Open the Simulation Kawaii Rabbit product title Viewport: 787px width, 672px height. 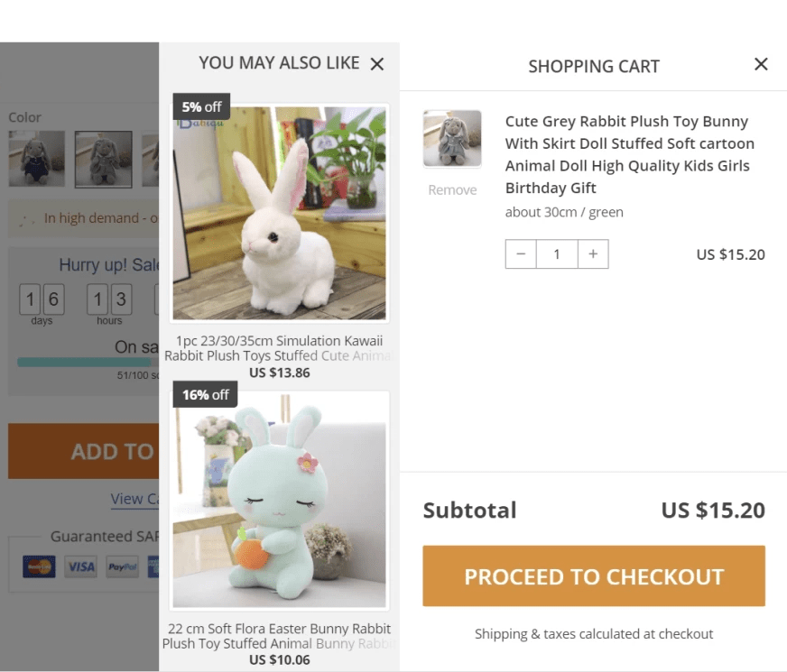point(279,348)
